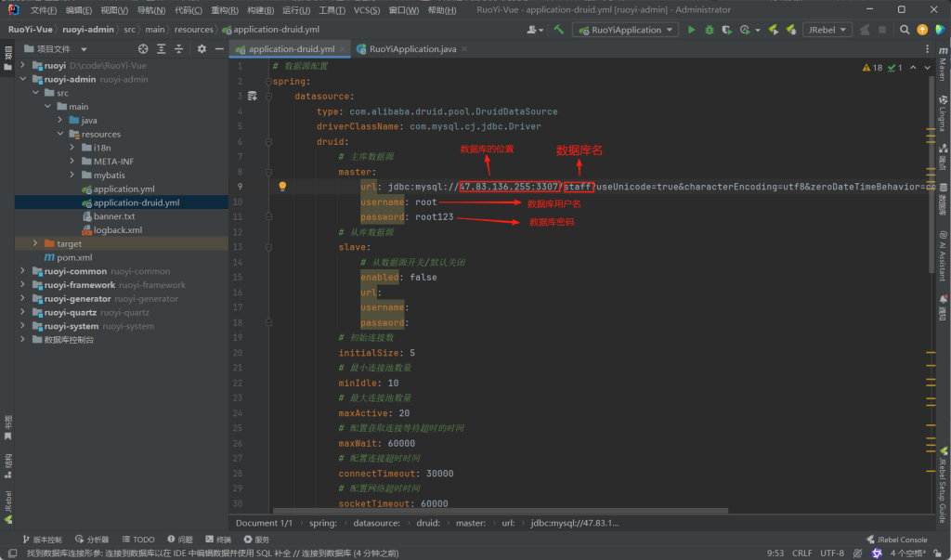Open the 帮助(H) menu
The height and width of the screenshot is (560, 951).
tap(442, 10)
